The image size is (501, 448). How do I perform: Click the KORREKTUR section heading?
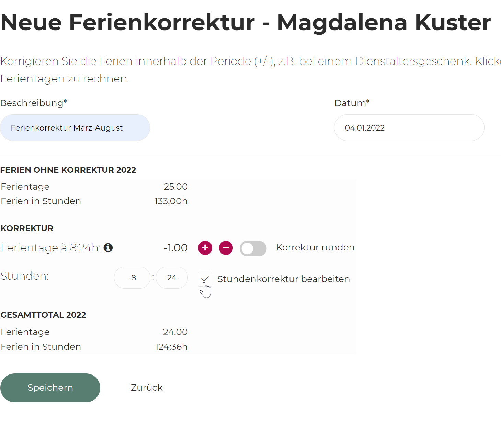point(27,228)
